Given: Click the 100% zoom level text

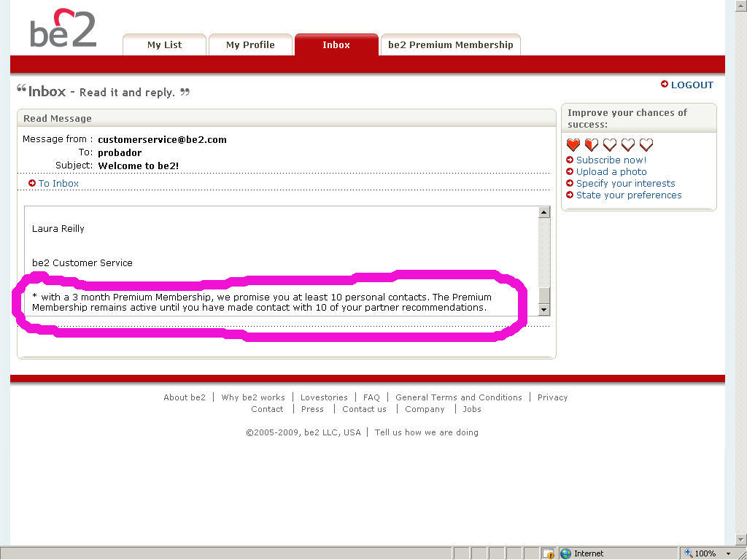Looking at the screenshot, I should [705, 553].
